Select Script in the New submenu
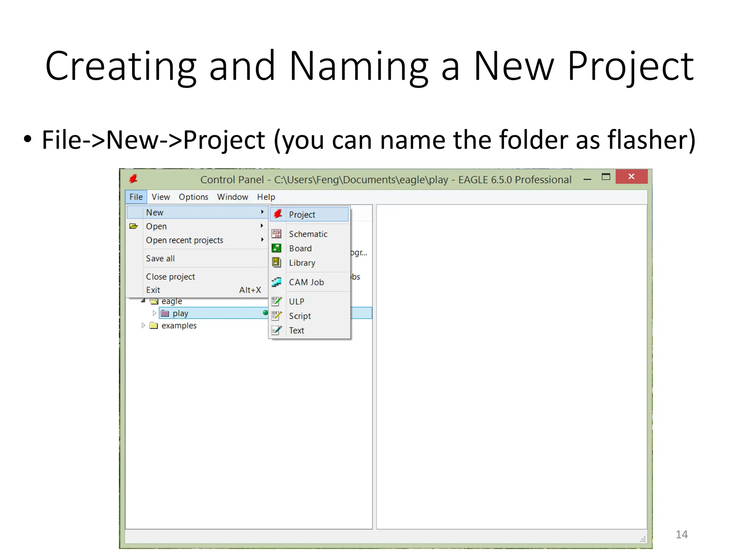747x560 pixels. (309, 316)
